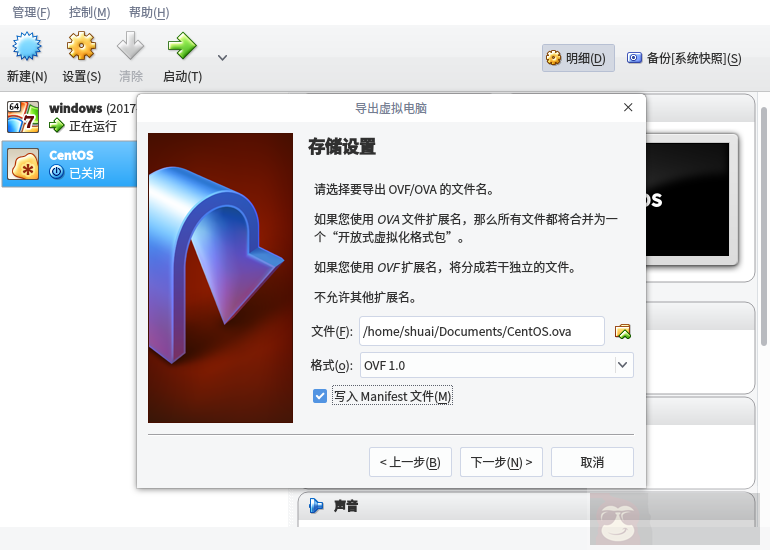Click the Back (上一步) button
The width and height of the screenshot is (770, 550).
410,462
